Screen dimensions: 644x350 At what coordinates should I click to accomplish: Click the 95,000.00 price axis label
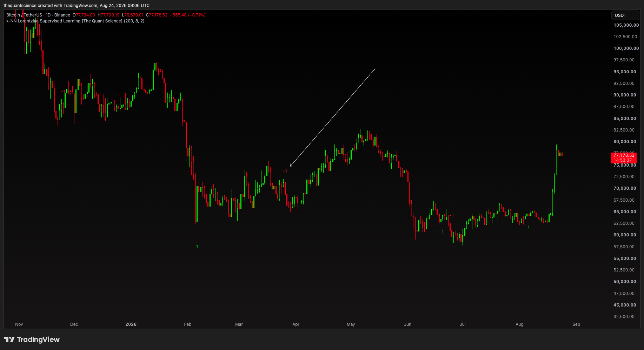pyautogui.click(x=625, y=72)
